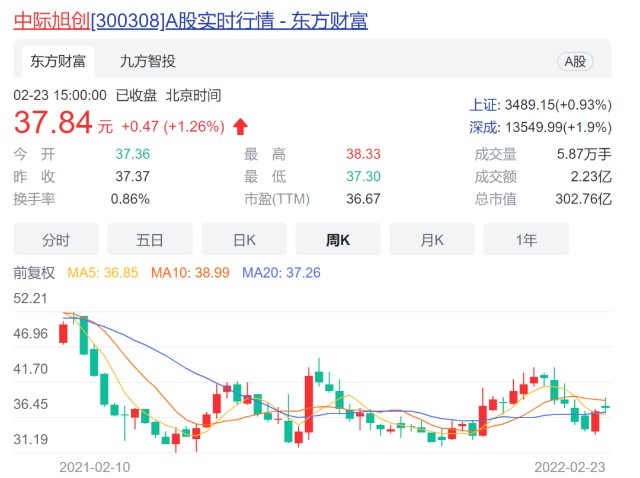Click the 前复权 label
The image size is (640, 478).
pyautogui.click(x=34, y=273)
